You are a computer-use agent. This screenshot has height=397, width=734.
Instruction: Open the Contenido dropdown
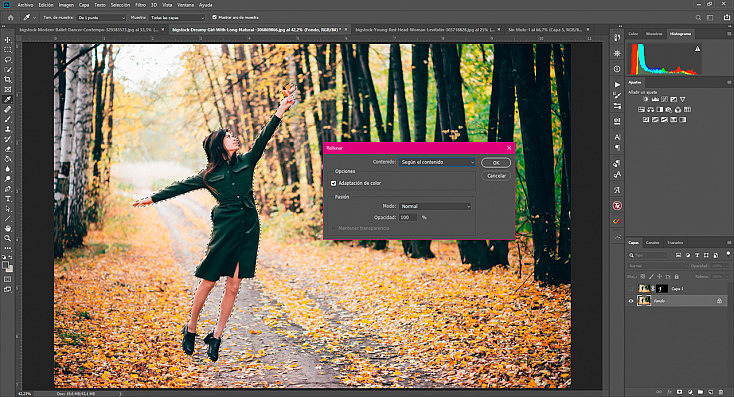coord(437,162)
